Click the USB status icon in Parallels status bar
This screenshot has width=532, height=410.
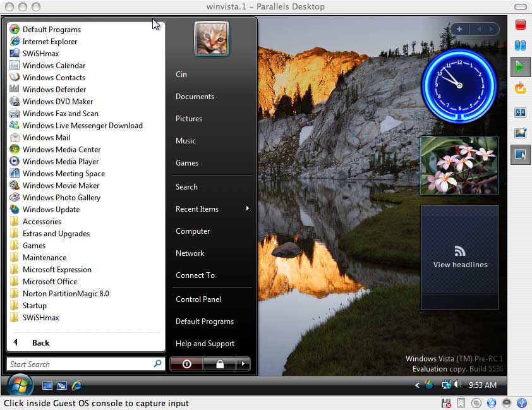coord(522,403)
